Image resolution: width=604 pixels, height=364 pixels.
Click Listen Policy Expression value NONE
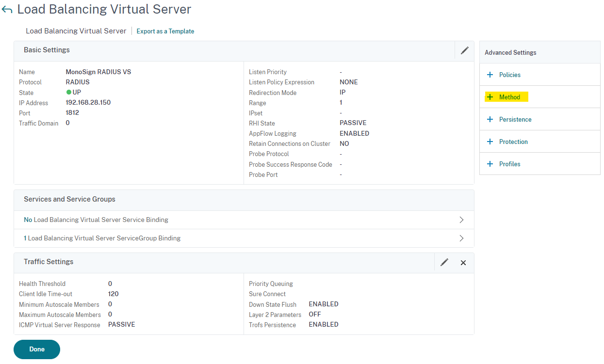349,82
